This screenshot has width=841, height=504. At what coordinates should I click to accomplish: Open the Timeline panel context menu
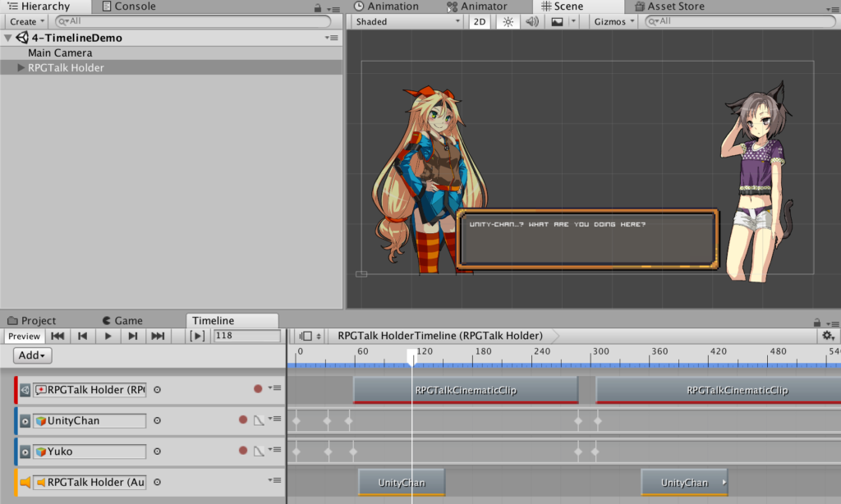click(833, 323)
